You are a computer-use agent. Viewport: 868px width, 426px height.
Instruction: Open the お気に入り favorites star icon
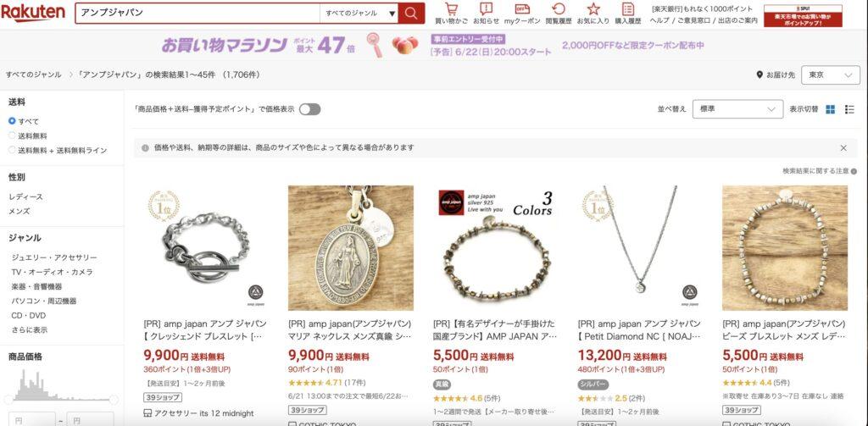593,9
